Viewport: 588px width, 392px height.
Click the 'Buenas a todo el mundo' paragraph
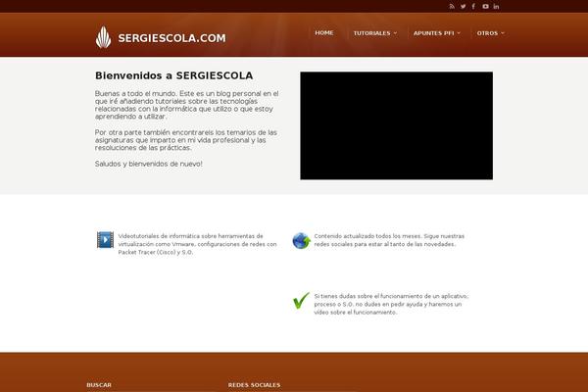click(x=187, y=105)
